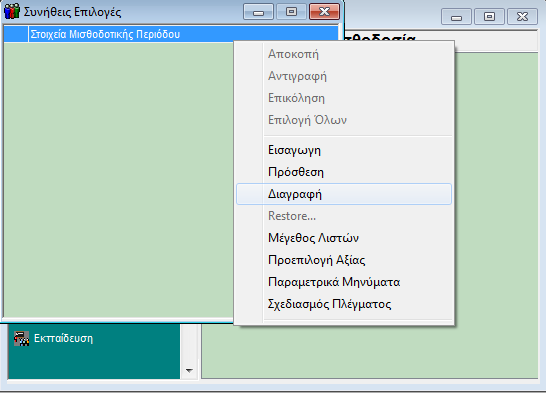Click the Συνήθεις Επιλογές title bar text
This screenshot has height=393, width=546.
(x=72, y=12)
